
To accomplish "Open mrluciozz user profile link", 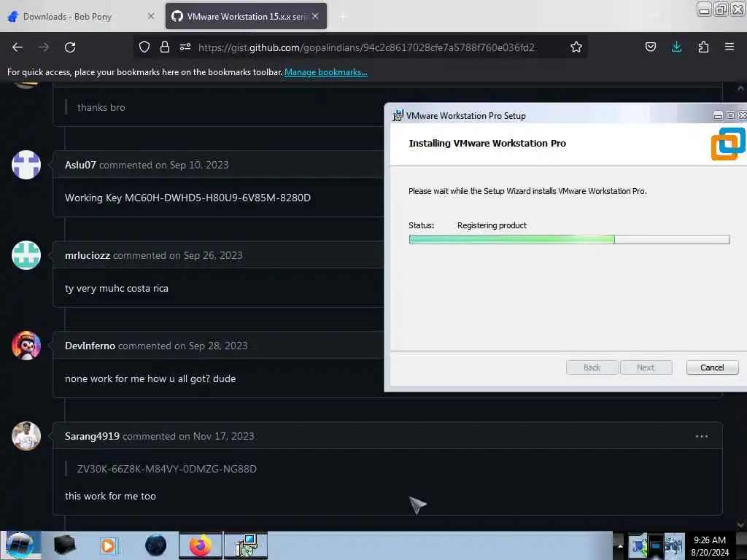I will coord(88,255).
